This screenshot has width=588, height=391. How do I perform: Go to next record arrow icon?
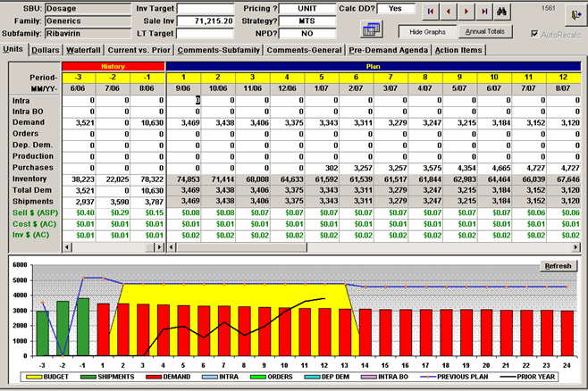pos(466,12)
